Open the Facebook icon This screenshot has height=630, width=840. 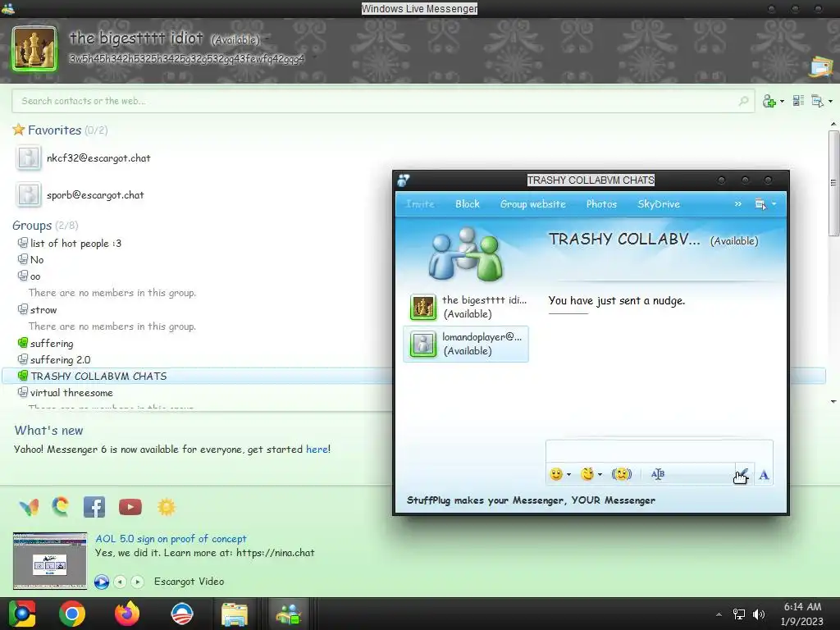[x=94, y=507]
